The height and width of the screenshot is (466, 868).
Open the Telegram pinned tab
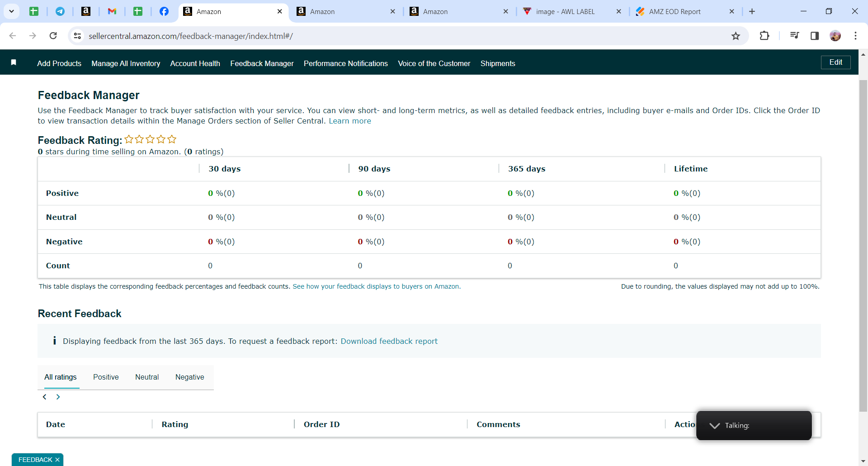(x=60, y=11)
